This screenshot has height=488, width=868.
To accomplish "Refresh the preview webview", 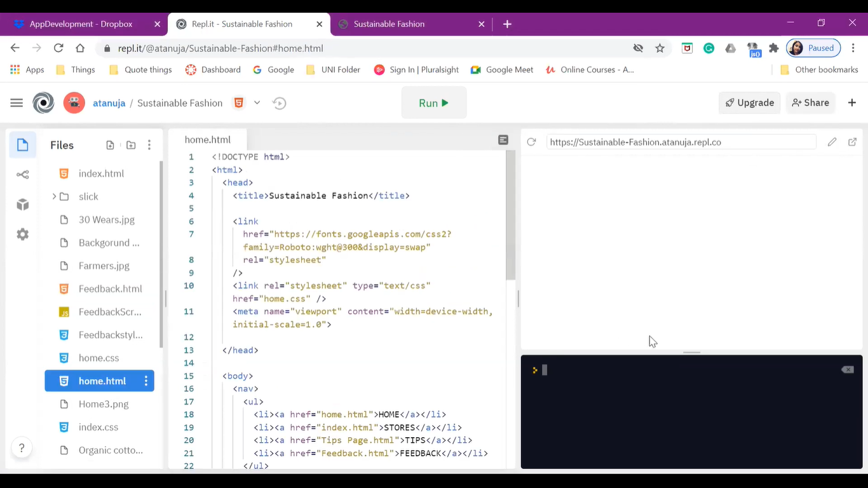I will pyautogui.click(x=531, y=142).
